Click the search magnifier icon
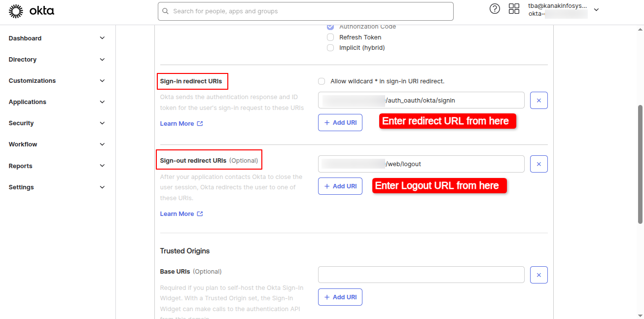The height and width of the screenshot is (319, 644). pyautogui.click(x=165, y=11)
